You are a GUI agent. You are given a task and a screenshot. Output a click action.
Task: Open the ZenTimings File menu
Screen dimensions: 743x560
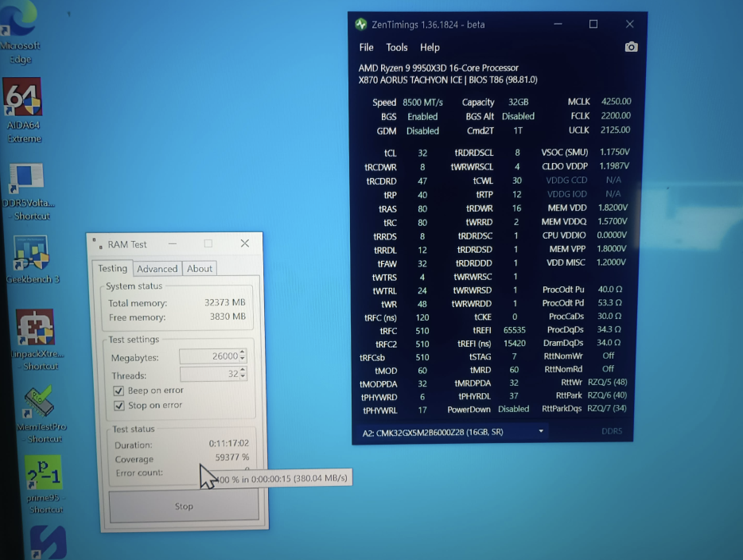pyautogui.click(x=366, y=48)
